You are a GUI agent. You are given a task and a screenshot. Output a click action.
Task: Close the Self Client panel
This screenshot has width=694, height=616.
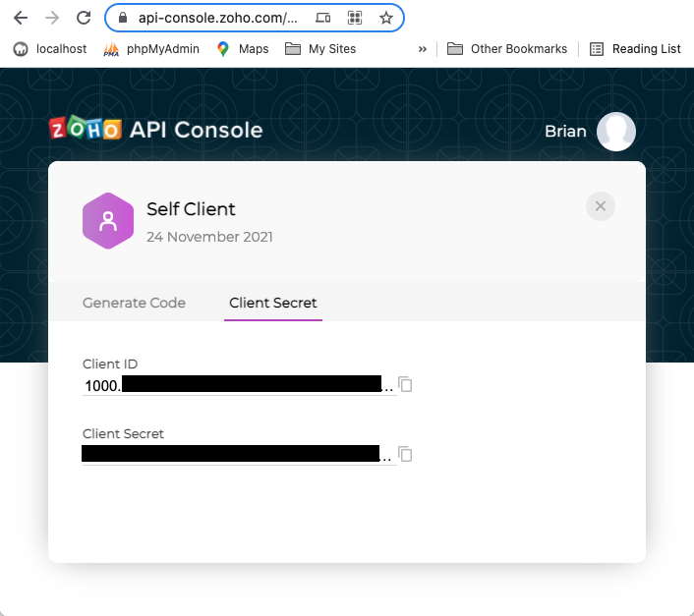(601, 206)
